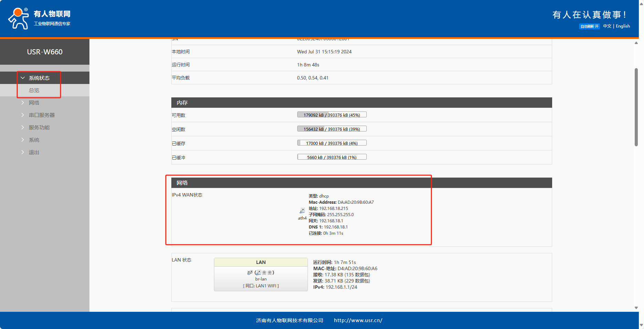Click the br-lan bridge icon
The height and width of the screenshot is (329, 644).
[250, 273]
